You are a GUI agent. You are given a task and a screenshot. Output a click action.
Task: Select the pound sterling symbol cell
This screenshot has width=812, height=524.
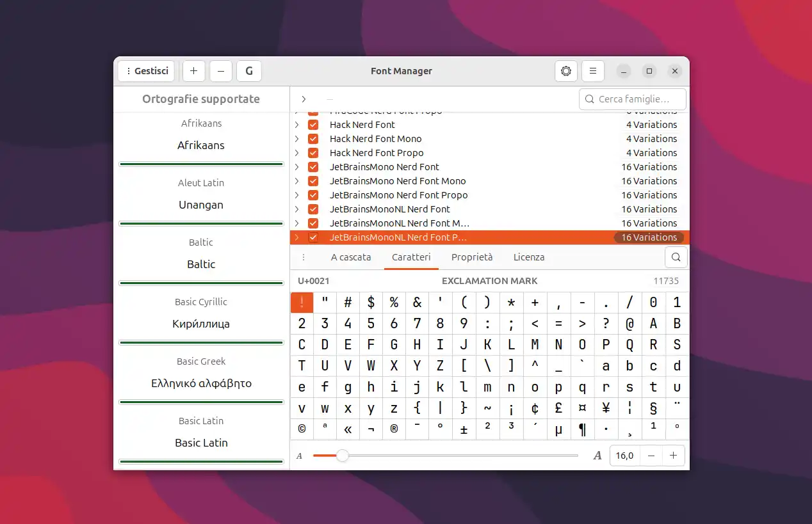(x=558, y=408)
